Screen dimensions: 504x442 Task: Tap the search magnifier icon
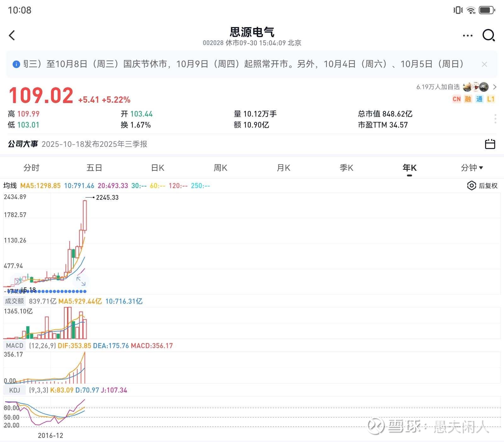click(489, 35)
